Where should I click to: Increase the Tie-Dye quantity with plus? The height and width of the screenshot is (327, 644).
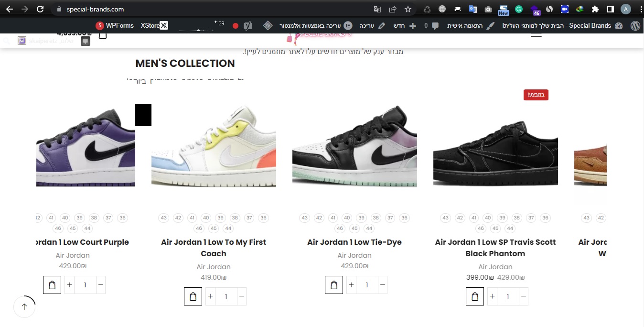click(x=352, y=285)
